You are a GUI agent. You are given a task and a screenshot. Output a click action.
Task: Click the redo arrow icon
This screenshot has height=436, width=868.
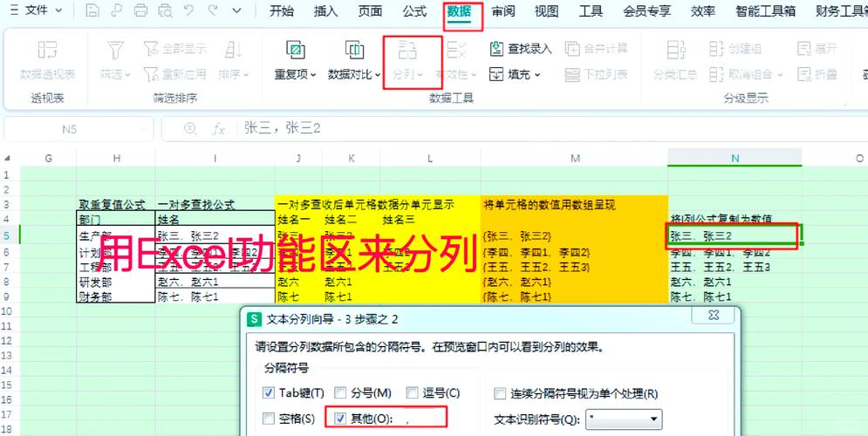point(212,10)
